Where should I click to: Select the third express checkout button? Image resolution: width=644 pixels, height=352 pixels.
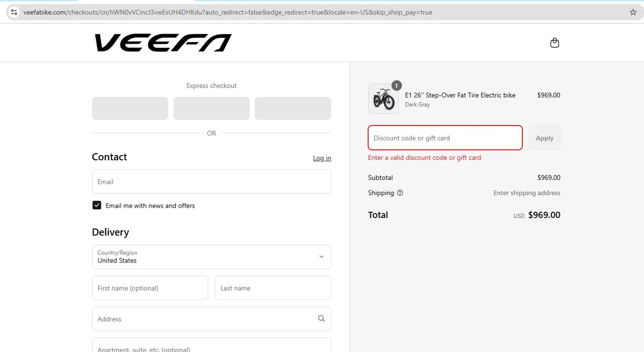click(293, 108)
